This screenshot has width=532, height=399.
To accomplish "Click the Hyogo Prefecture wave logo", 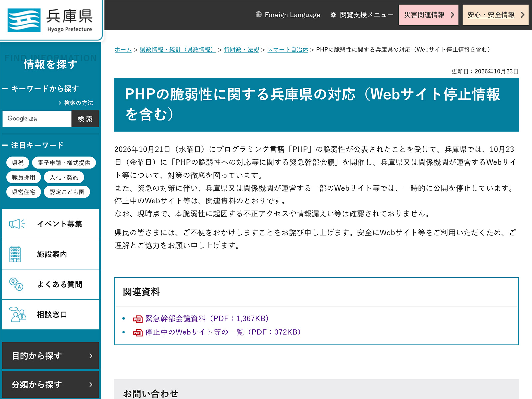I will click(24, 20).
